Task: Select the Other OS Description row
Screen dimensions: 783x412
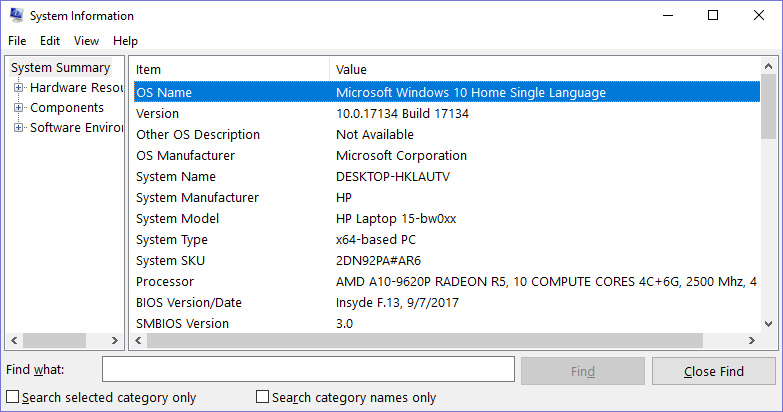Action: click(447, 134)
